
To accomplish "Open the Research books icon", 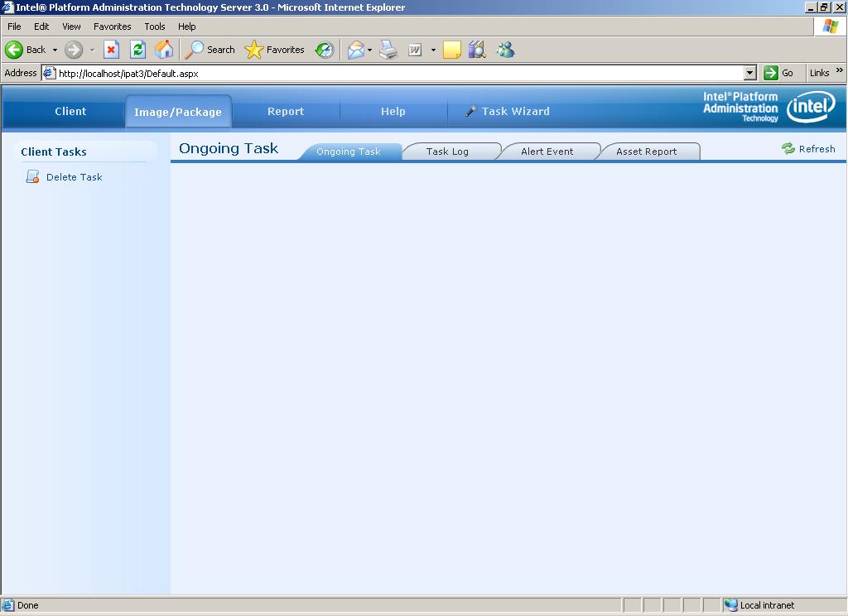I will pos(477,50).
